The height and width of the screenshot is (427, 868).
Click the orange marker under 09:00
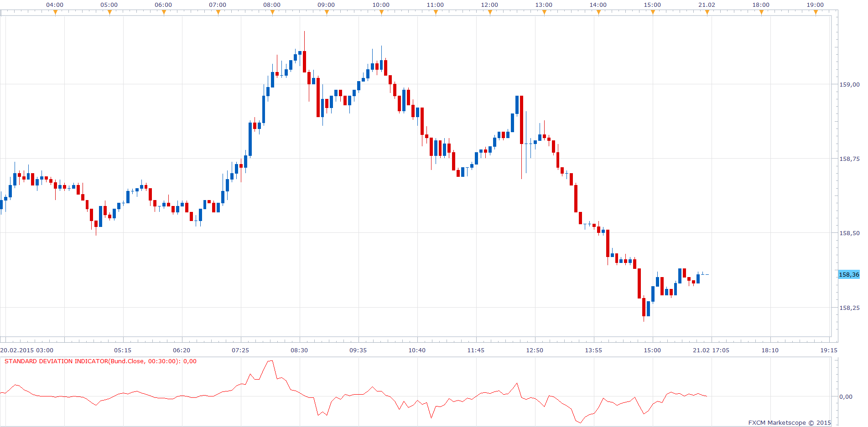pyautogui.click(x=327, y=12)
